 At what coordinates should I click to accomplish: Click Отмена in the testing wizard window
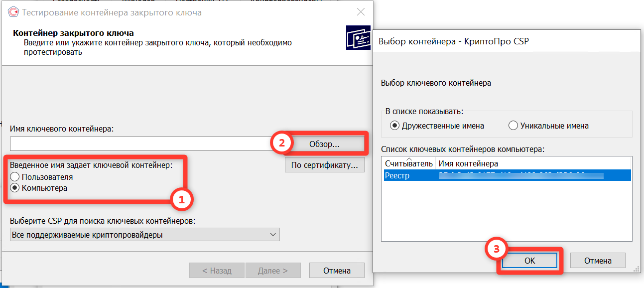[x=337, y=271]
